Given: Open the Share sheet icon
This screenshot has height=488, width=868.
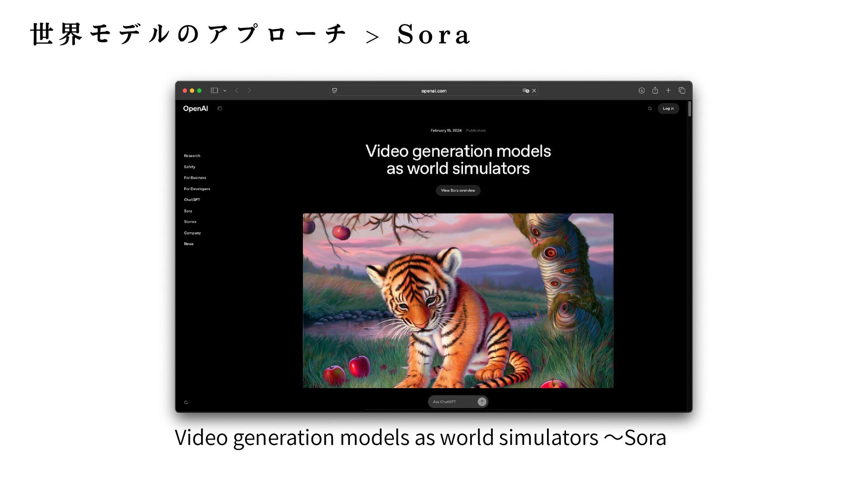Looking at the screenshot, I should 655,90.
